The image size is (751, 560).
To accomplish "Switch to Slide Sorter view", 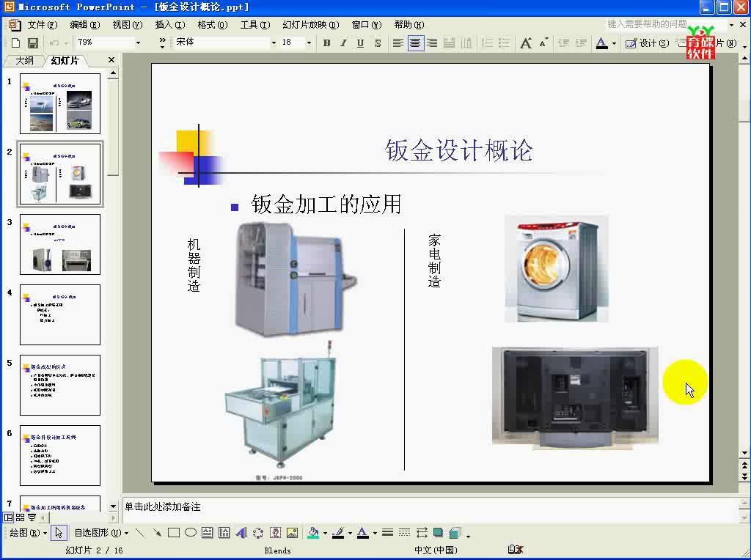I will [x=20, y=517].
